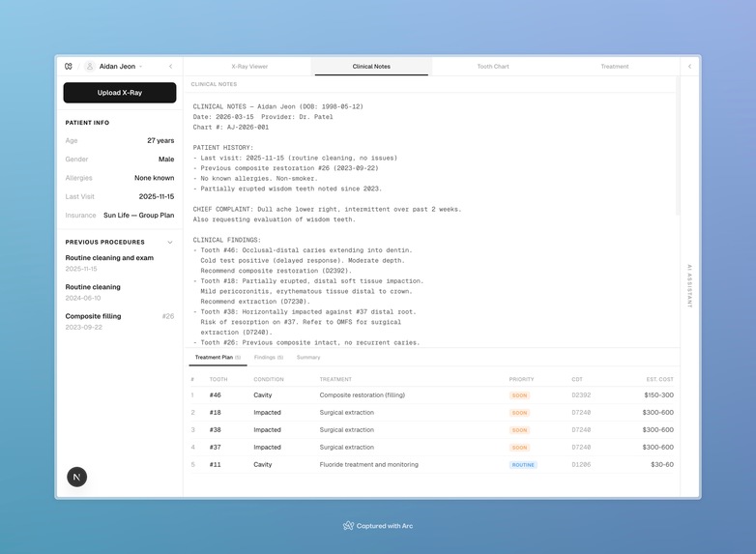Click the CDT column header
This screenshot has height=554, width=756.
tap(576, 379)
